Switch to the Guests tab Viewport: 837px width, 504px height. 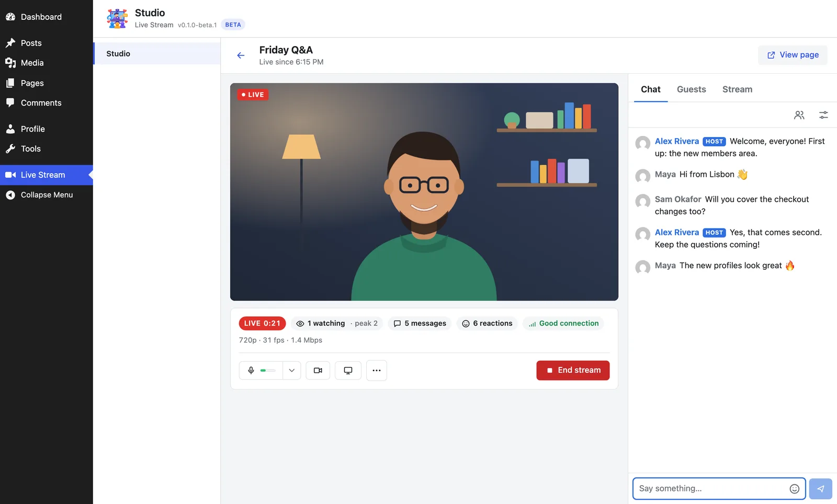coord(691,89)
